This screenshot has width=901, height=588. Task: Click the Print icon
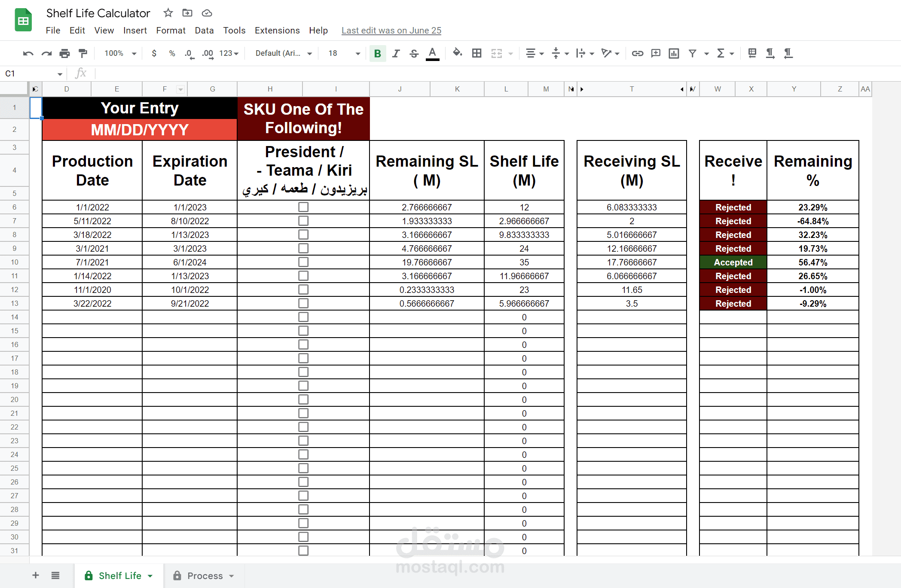pyautogui.click(x=64, y=53)
